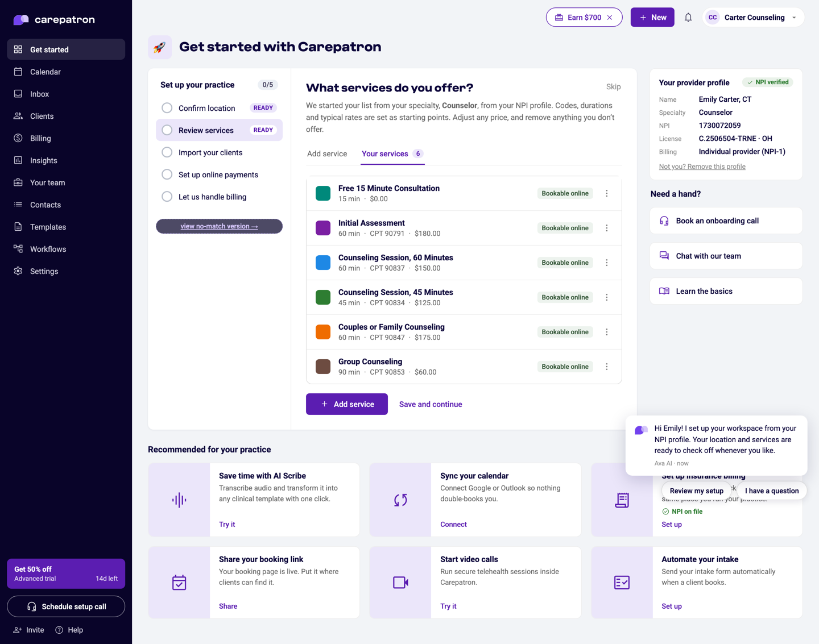Open Workflows diagram icon
Image resolution: width=819 pixels, height=644 pixels.
point(18,249)
